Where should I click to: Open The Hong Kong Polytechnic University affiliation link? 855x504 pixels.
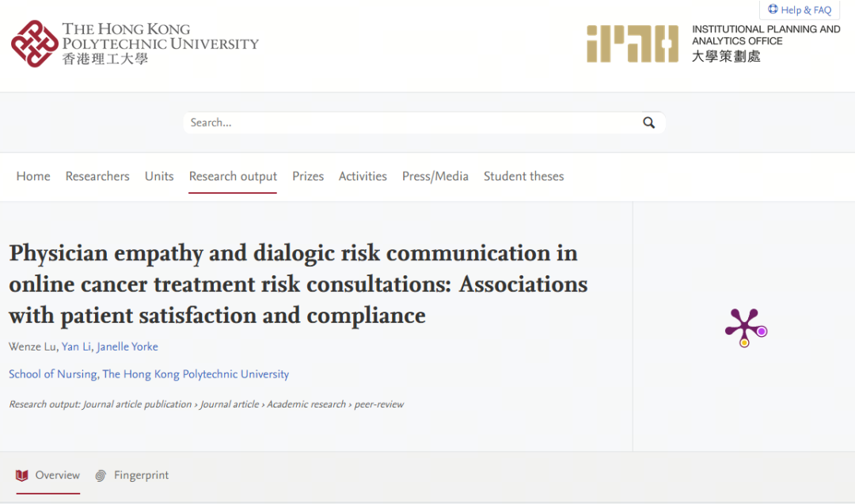coord(196,374)
